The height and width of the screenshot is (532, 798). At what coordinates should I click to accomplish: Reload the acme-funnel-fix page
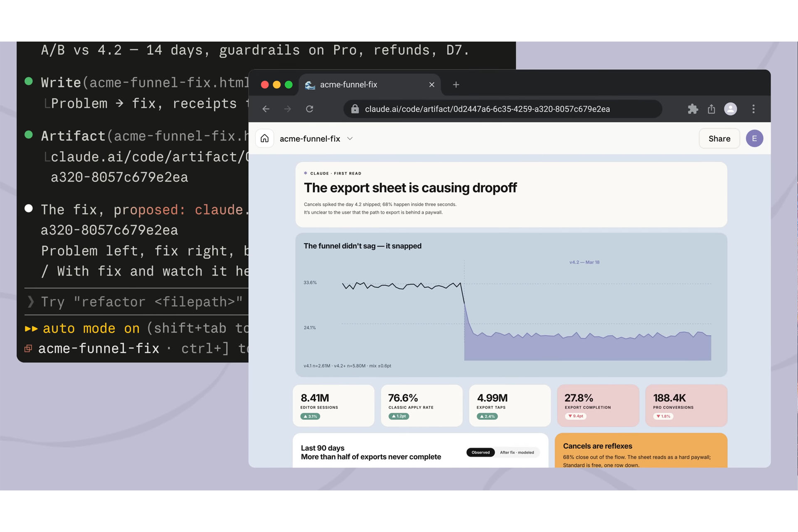tap(310, 109)
